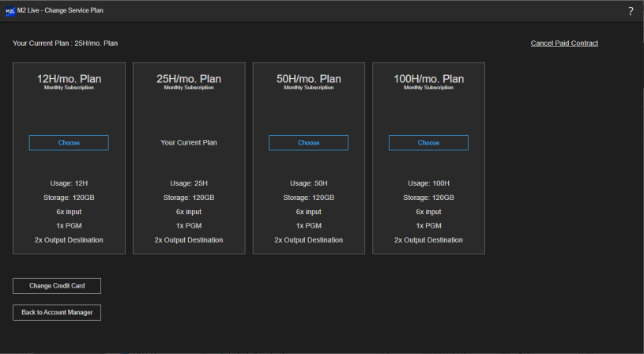Image resolution: width=644 pixels, height=354 pixels.
Task: Click '1x PGM' in 50H plan card
Action: 309,226
